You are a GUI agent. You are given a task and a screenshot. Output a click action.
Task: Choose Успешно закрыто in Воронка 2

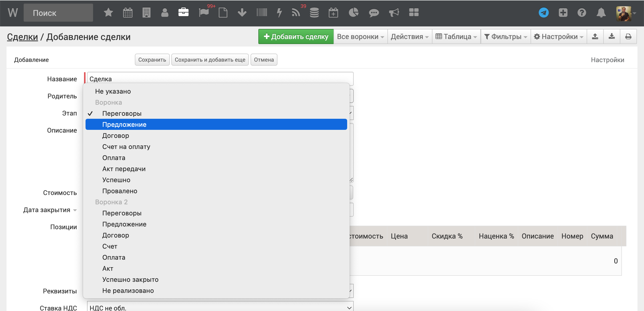pos(130,279)
